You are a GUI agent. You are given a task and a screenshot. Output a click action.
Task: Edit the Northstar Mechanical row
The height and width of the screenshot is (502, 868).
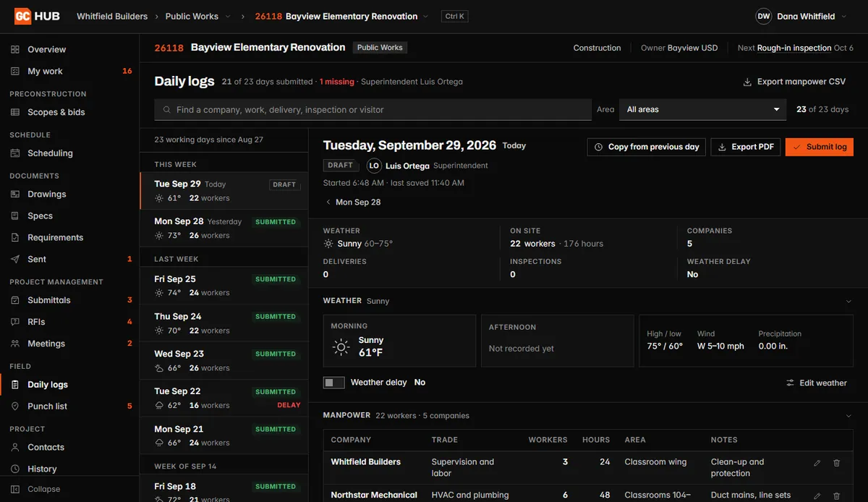pos(817,496)
